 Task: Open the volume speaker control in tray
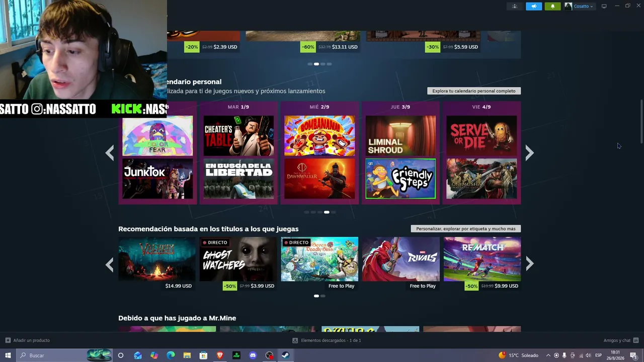coord(588,355)
